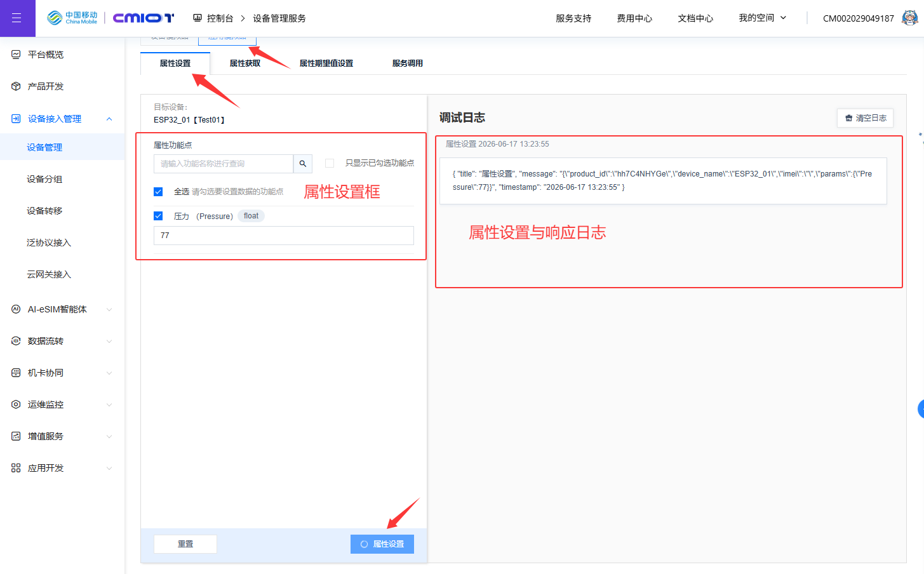
Task: Click the 机卡协同 sidebar icon
Action: pyautogui.click(x=16, y=373)
